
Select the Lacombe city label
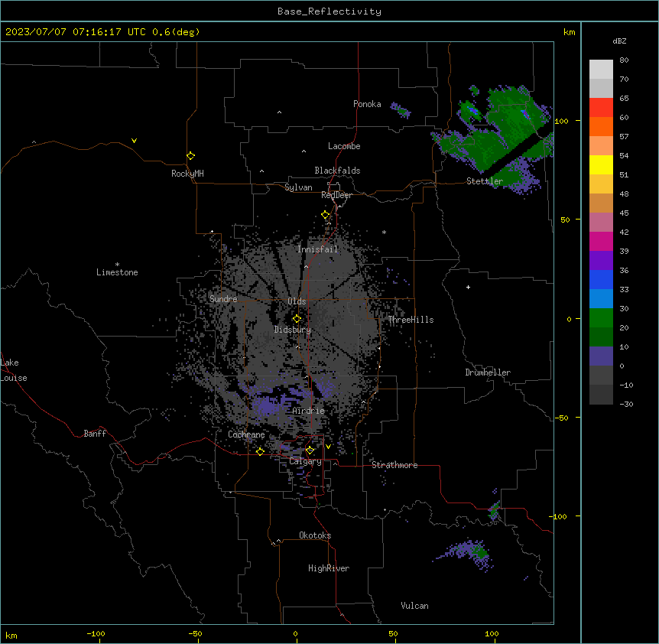coord(344,146)
